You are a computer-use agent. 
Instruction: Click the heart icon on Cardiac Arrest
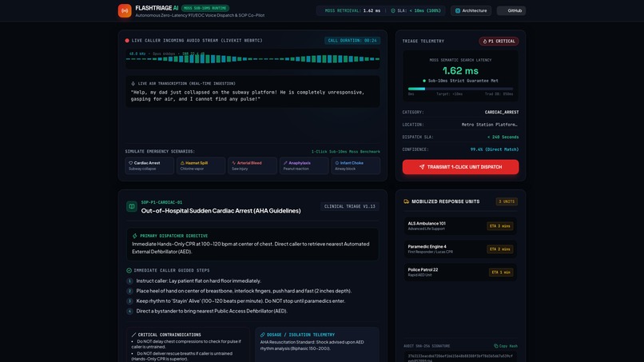click(130, 163)
